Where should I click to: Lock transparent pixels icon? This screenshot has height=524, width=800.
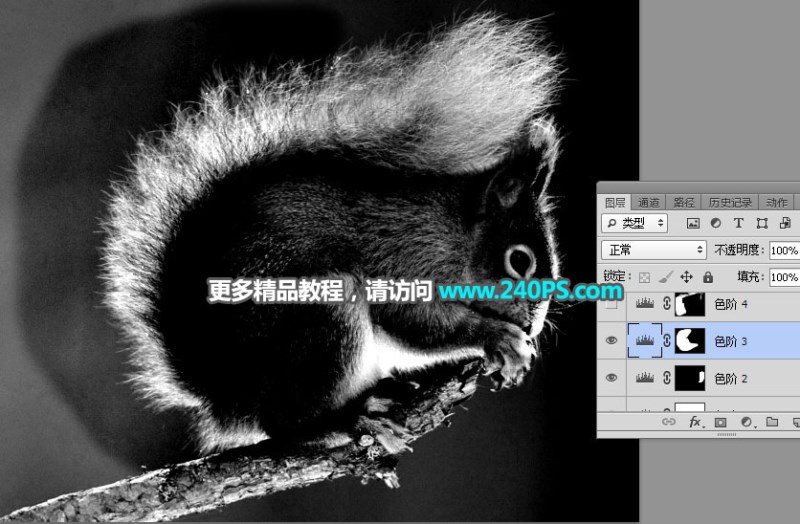644,277
